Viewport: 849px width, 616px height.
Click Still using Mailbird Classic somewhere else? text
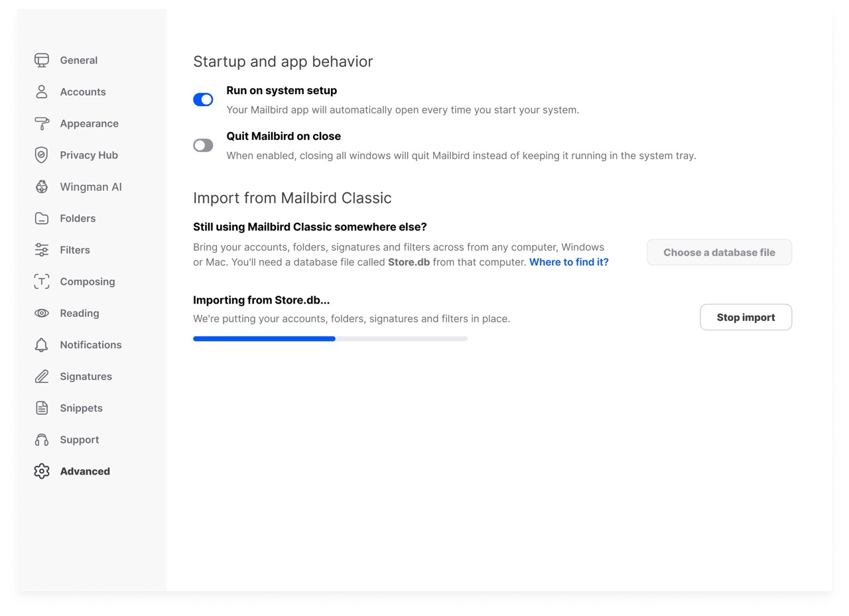(310, 227)
